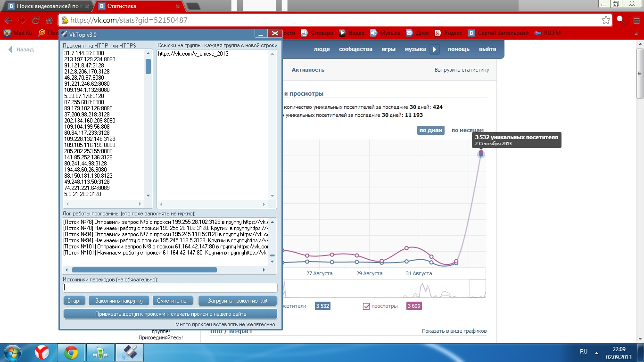Click выйти to log out of VK
644x362 pixels.
(x=487, y=49)
